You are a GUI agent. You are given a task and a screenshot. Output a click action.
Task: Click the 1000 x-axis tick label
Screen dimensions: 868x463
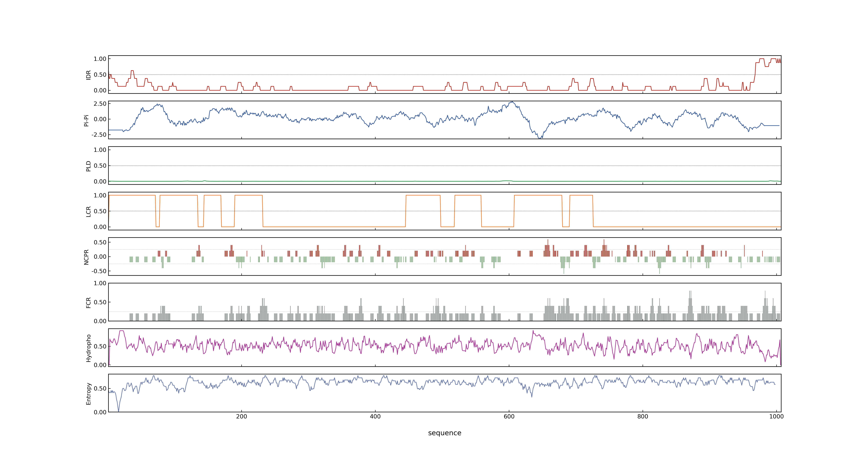776,416
